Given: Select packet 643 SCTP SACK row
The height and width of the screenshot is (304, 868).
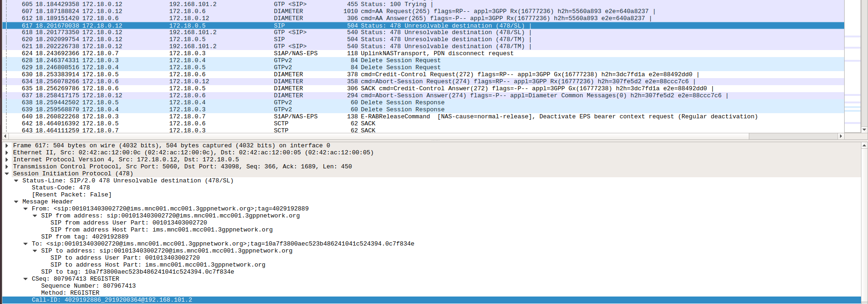Looking at the screenshot, I should (423, 130).
